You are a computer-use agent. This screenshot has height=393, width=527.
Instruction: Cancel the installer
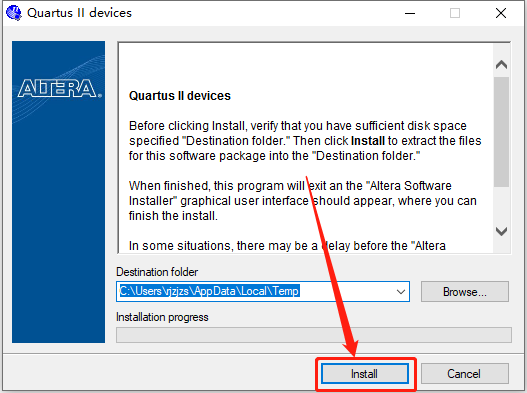click(x=464, y=374)
